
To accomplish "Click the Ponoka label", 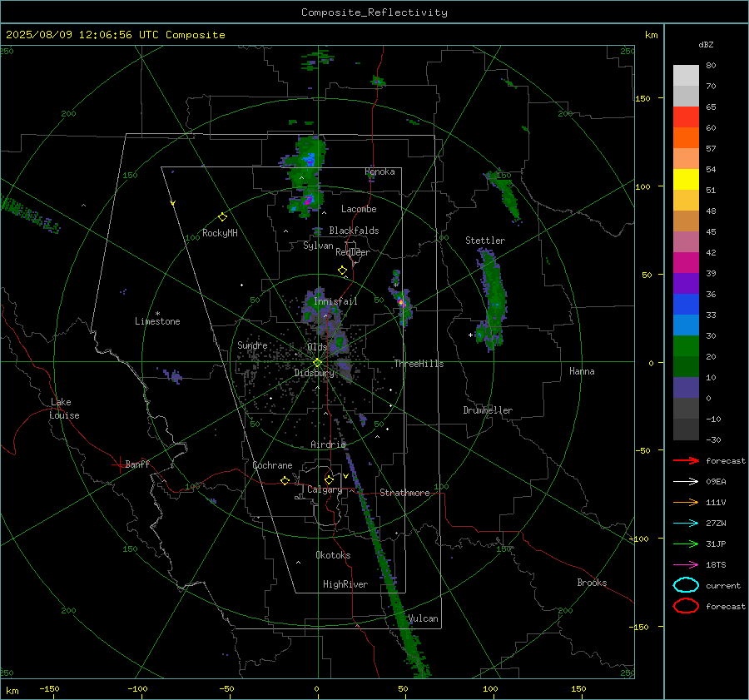I will pos(379,171).
